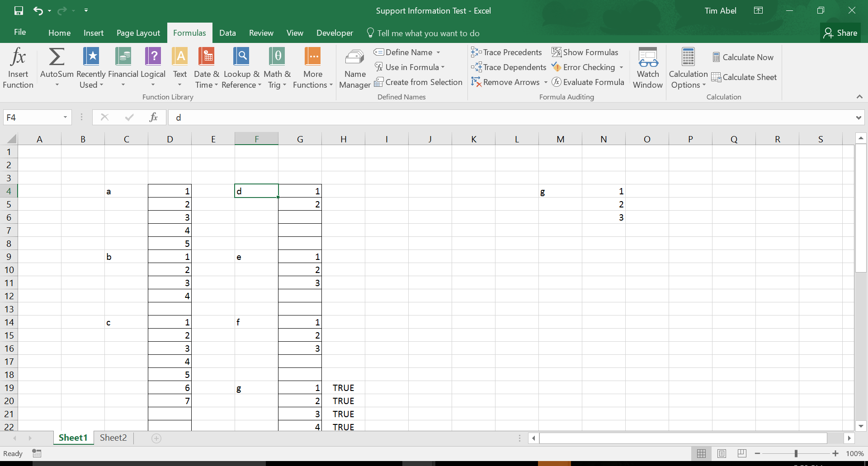
Task: Open the Name Box dropdown arrow
Action: (x=65, y=118)
